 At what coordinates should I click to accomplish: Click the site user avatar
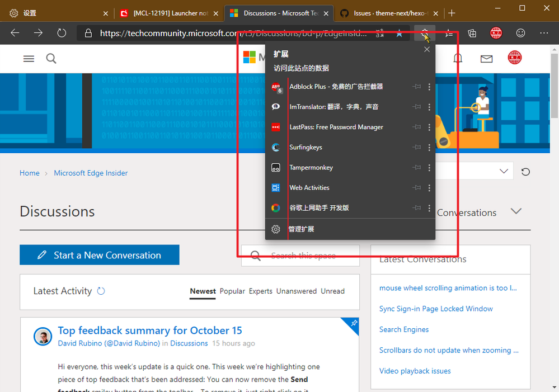pos(514,58)
